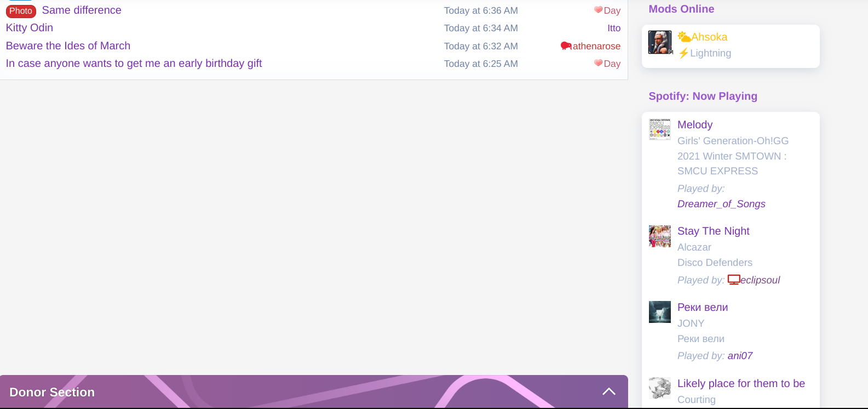Viewport: 868px width, 409px height.
Task: Click the Mods Online heading
Action: pyautogui.click(x=681, y=9)
